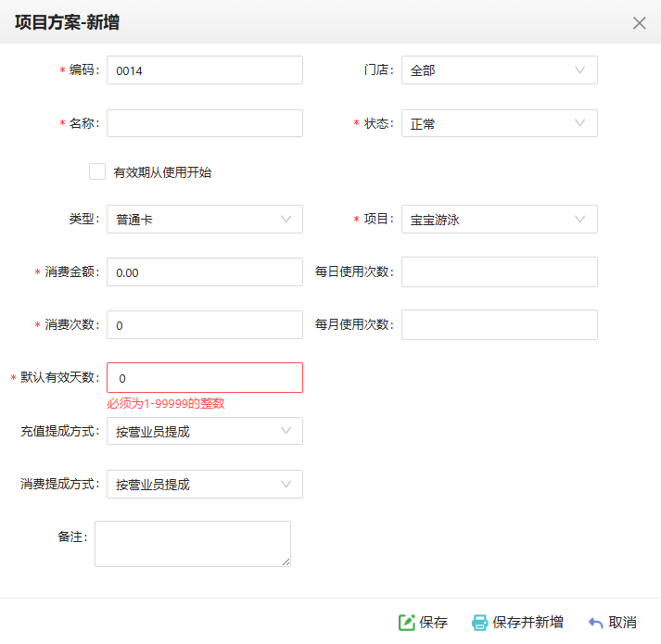
Task: Click the 保存并新增 button text
Action: coord(528,623)
